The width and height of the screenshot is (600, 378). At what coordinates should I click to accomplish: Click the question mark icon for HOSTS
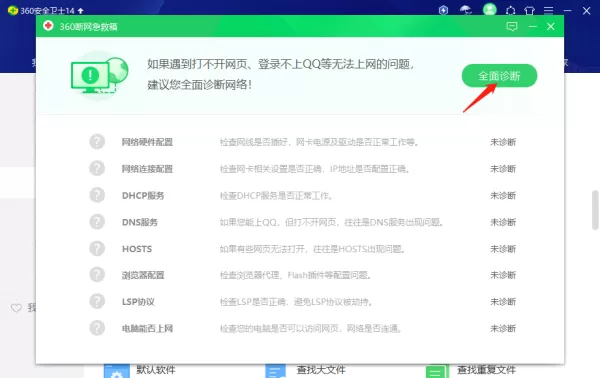97,249
